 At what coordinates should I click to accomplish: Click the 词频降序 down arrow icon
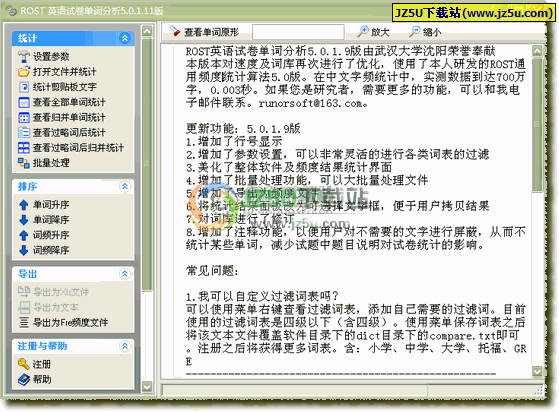pos(24,250)
